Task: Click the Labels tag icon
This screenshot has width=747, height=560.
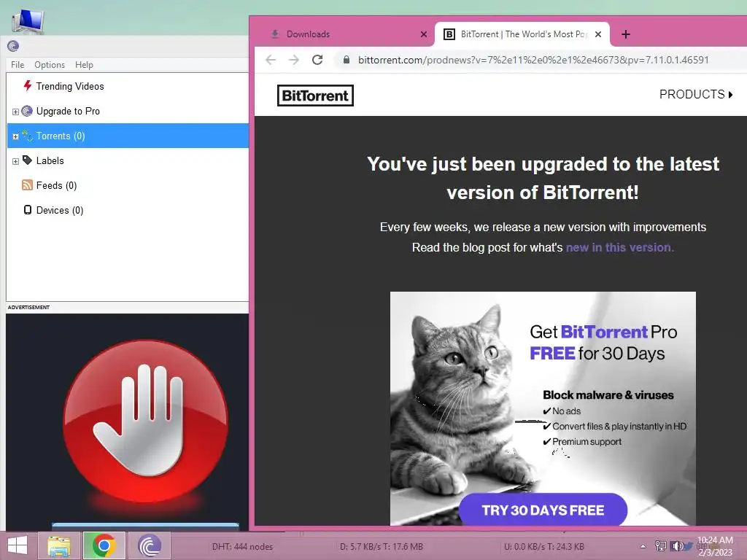Action: 27,160
